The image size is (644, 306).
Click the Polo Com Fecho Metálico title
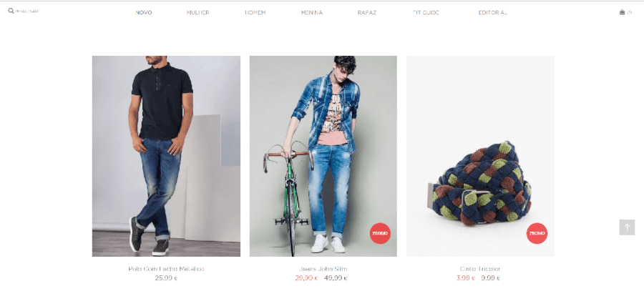pos(166,269)
